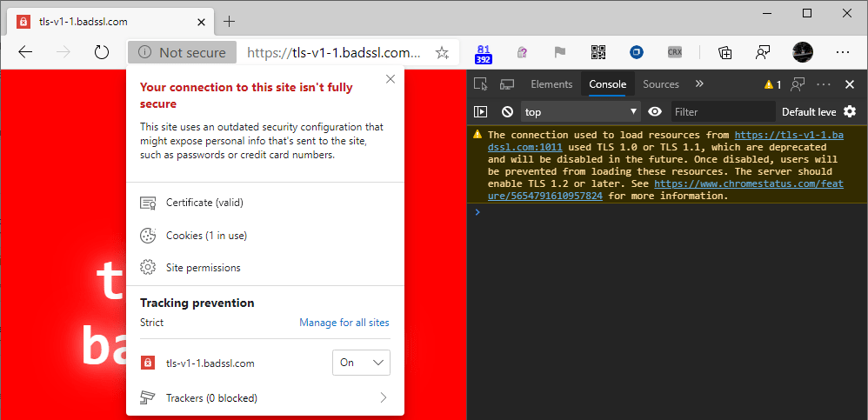Click the gear icon beside Site permissions
This screenshot has height=420, width=868.
148,268
